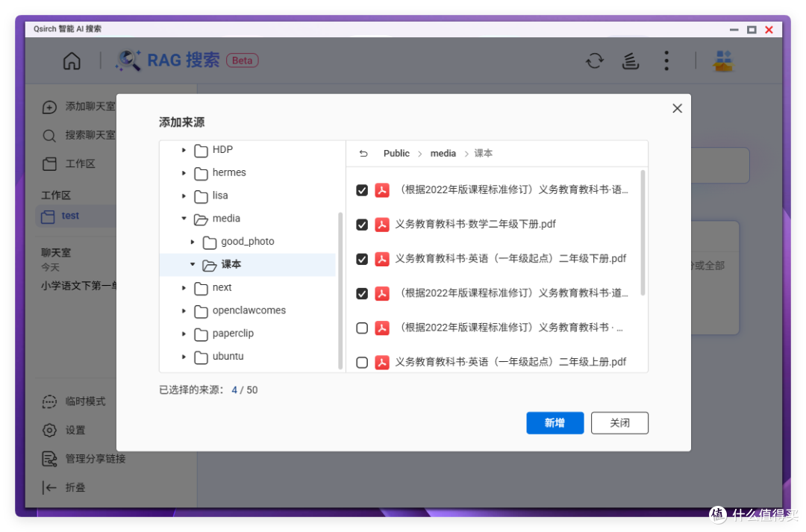The image size is (806, 532).
Task: Open the three-dot more menu
Action: [x=666, y=60]
